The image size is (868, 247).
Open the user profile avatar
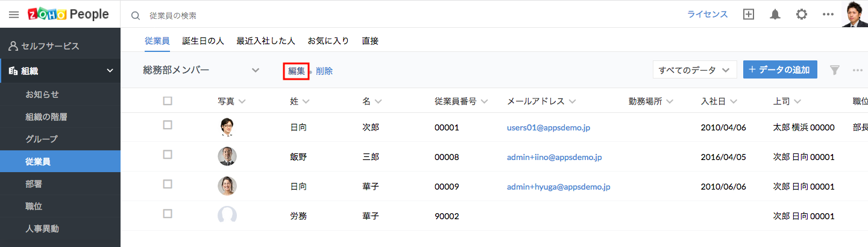pyautogui.click(x=854, y=14)
